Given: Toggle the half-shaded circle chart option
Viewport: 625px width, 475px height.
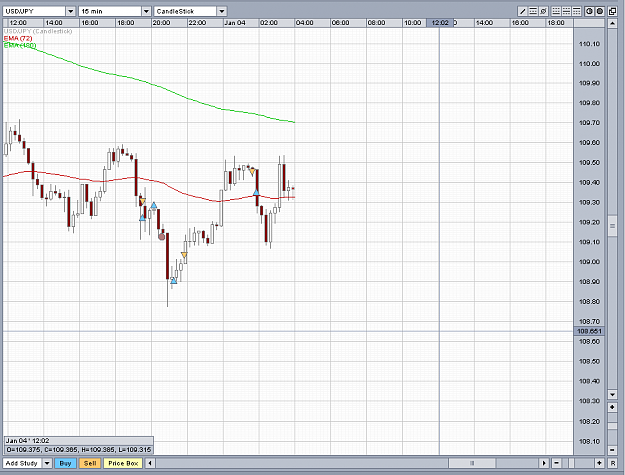Looking at the screenshot, I should [590, 11].
